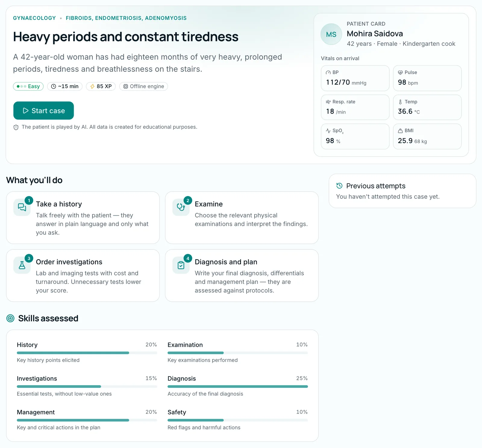
Task: Click the Safety skill progress bar
Action: tap(238, 420)
